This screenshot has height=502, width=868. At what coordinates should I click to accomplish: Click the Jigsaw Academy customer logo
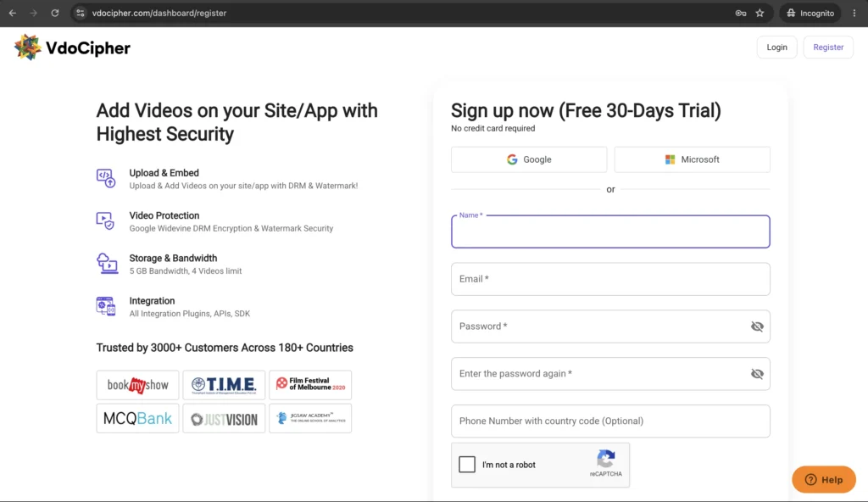click(x=310, y=418)
